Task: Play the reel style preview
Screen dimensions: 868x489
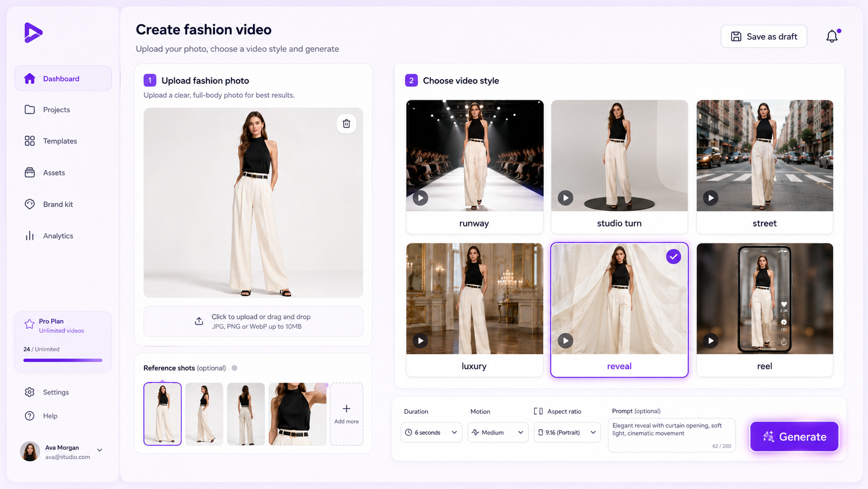Action: click(711, 341)
